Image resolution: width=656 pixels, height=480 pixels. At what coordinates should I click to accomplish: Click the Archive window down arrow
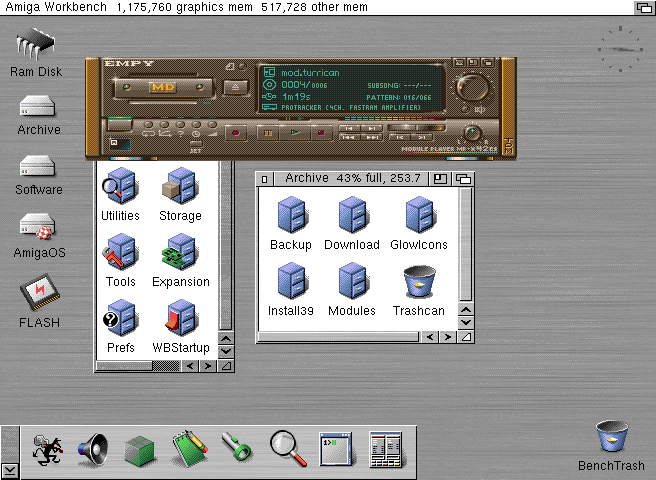tap(466, 323)
